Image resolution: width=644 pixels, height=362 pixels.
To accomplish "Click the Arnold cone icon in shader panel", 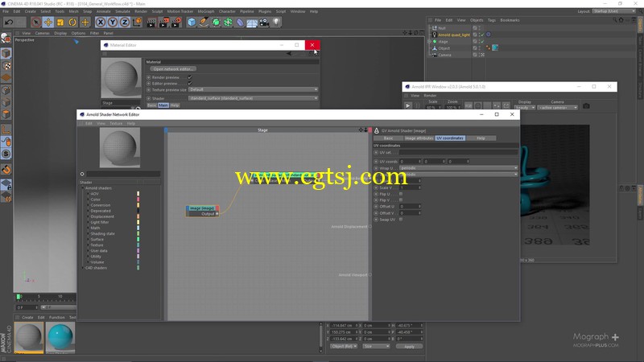I will 376,131.
